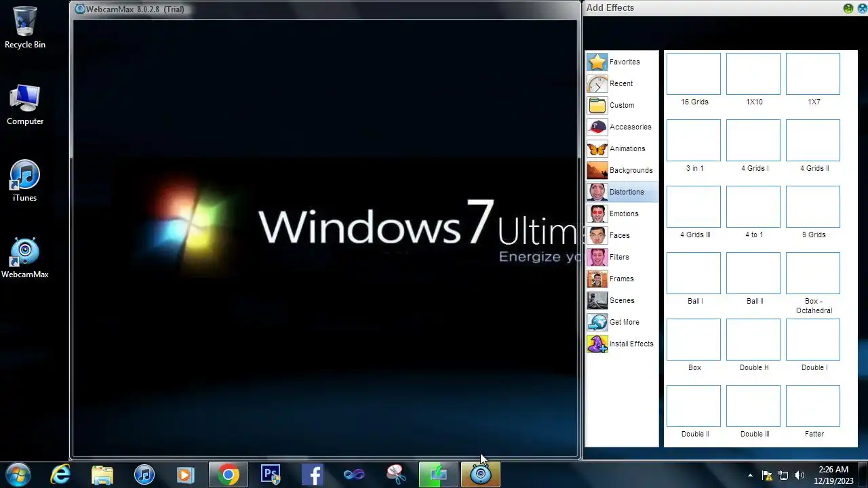
Task: Open the clock showing 2:26 AM
Action: tap(833, 474)
